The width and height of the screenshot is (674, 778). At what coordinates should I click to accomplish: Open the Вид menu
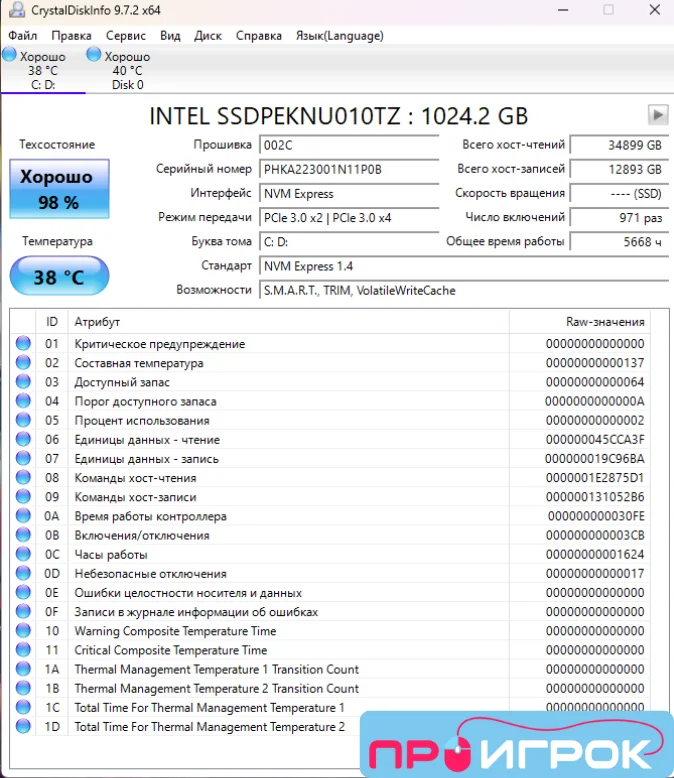(x=170, y=36)
